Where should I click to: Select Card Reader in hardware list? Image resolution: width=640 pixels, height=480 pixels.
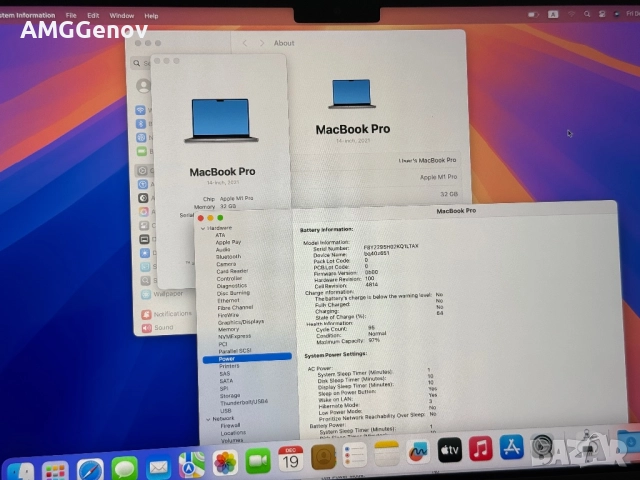(232, 271)
